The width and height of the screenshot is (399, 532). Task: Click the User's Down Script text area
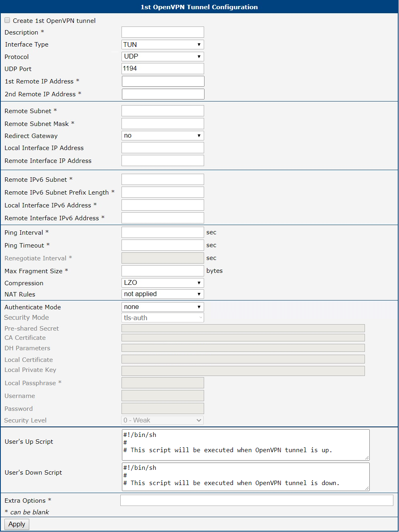pyautogui.click(x=246, y=477)
